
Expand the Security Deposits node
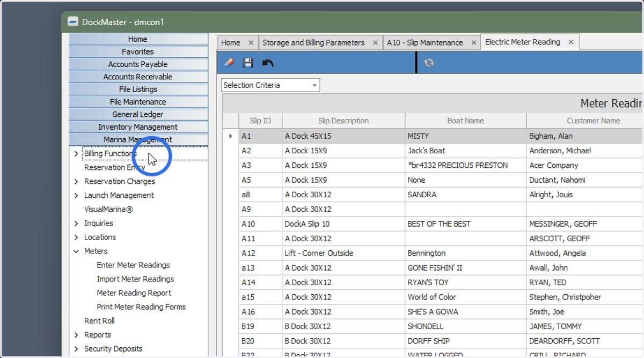pos(76,349)
